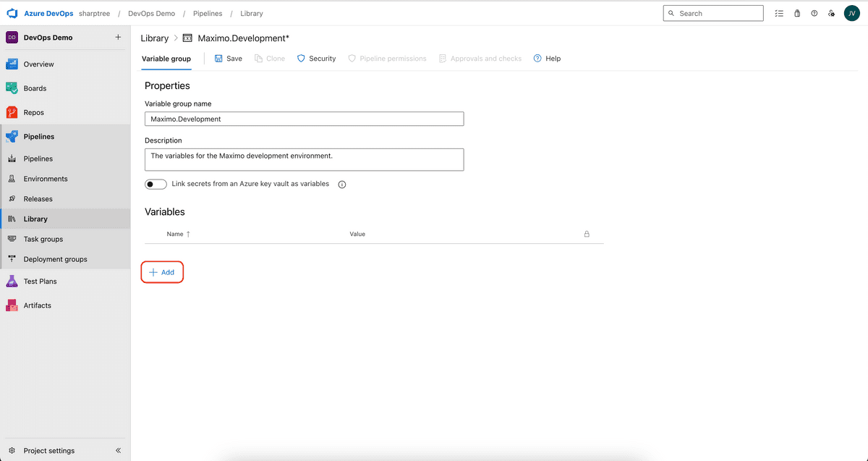Open Security for this variable group
The image size is (868, 461).
click(x=316, y=59)
